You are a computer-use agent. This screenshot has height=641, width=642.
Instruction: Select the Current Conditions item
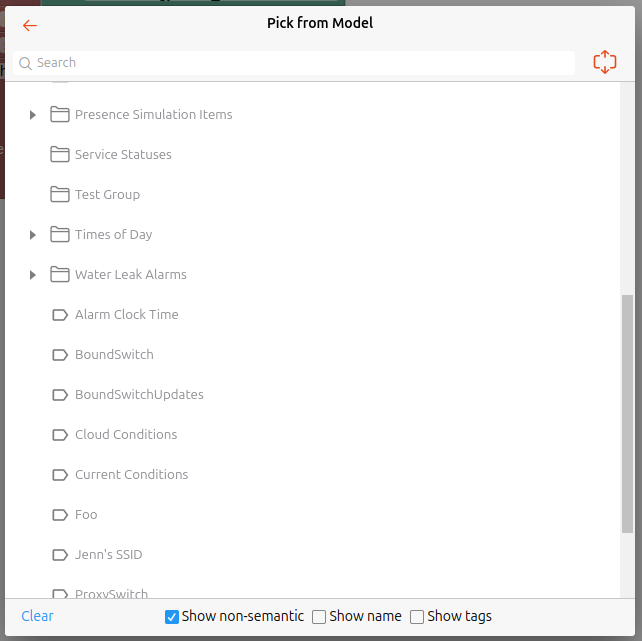[131, 474]
